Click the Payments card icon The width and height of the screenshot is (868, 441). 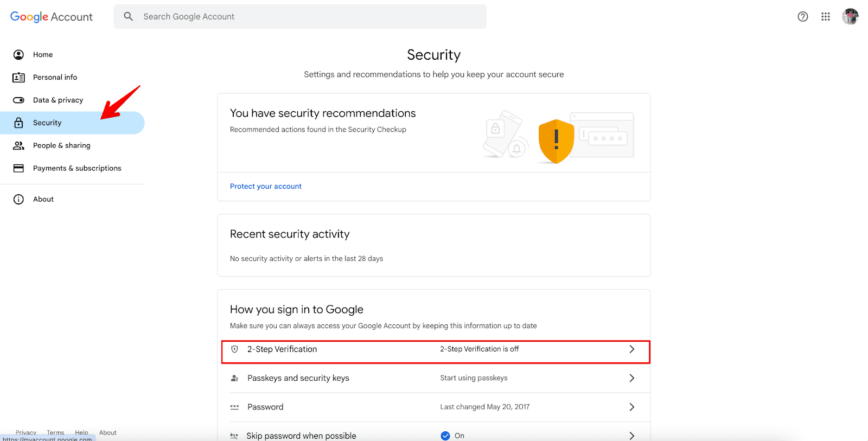point(18,168)
